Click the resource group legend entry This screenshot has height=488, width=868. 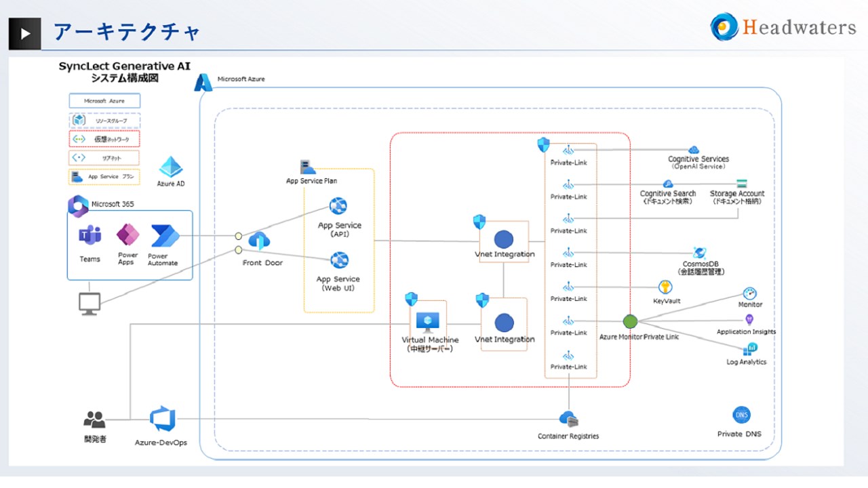104,120
